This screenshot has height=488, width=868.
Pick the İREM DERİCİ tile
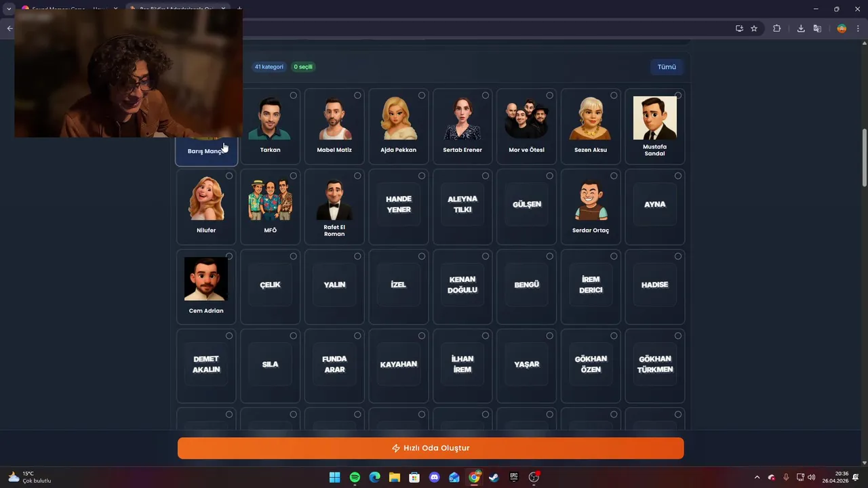click(591, 287)
